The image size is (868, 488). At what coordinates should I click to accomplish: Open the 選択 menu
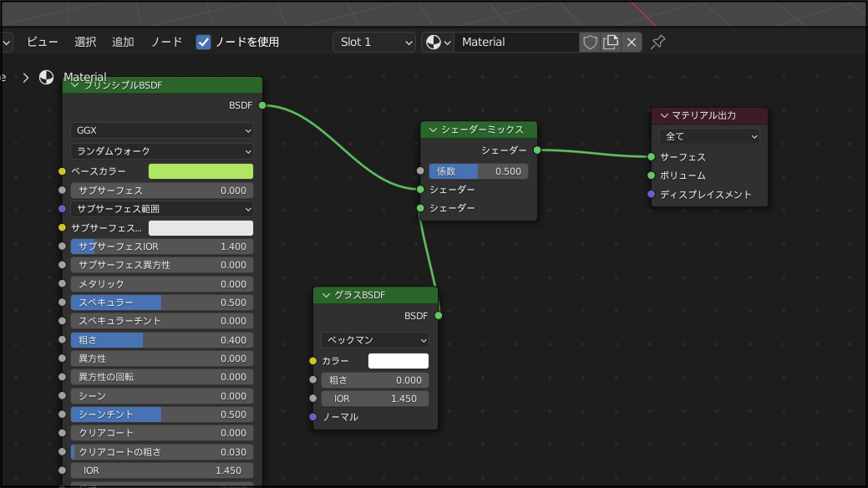[85, 42]
